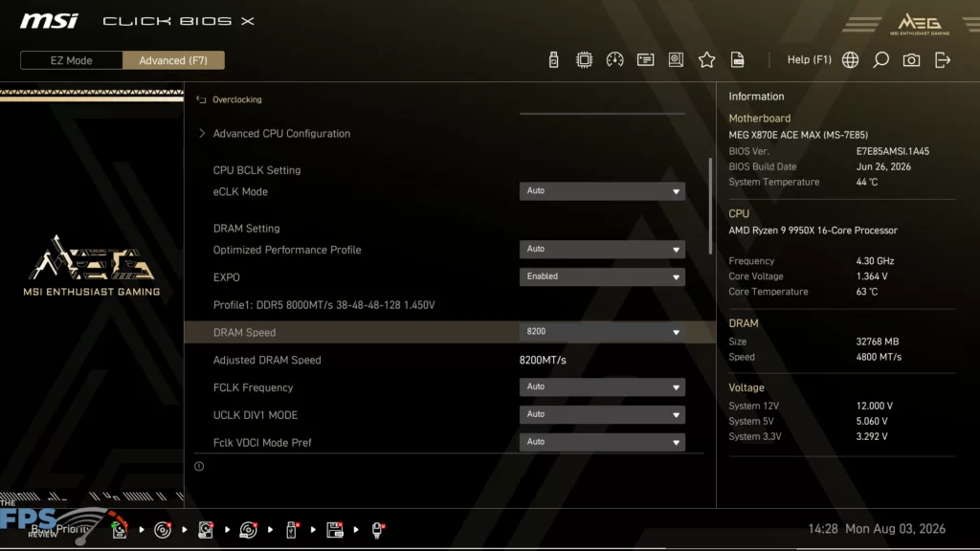Select network boot priority device
Screen dimensions: 980x551
pos(378,530)
